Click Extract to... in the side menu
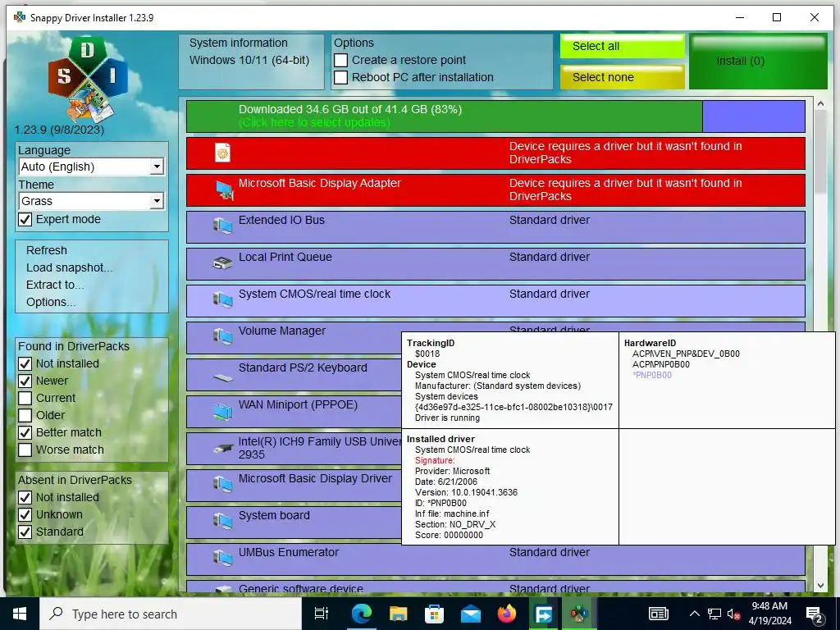This screenshot has width=840, height=630. tap(55, 285)
